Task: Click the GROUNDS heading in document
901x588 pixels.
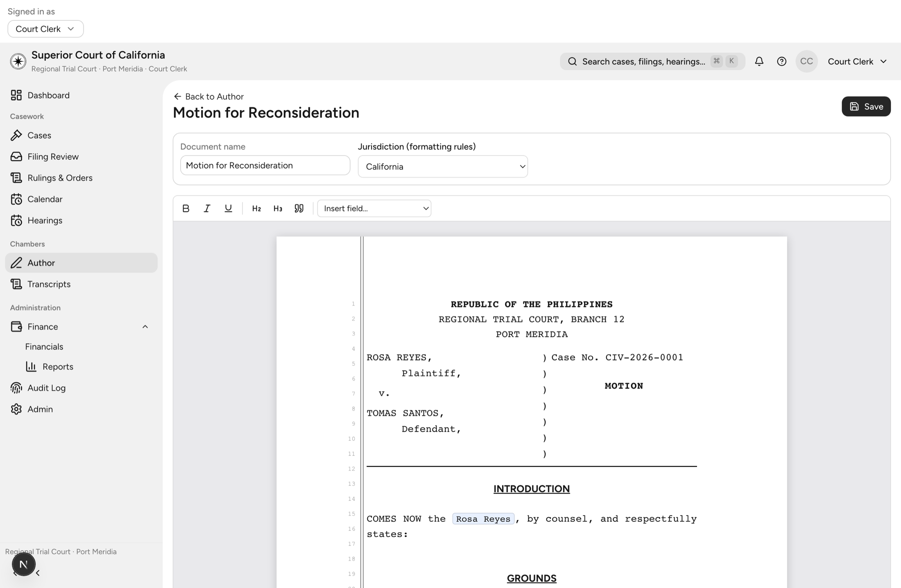Action: tap(532, 578)
